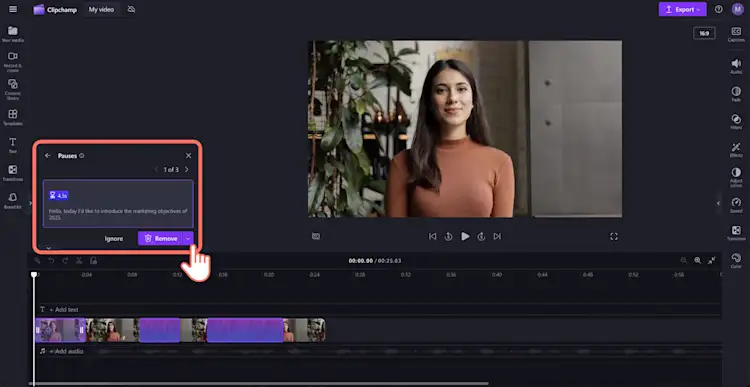Viewport: 750px width, 387px height.
Task: Open Your media in sidebar
Action: pos(13,34)
